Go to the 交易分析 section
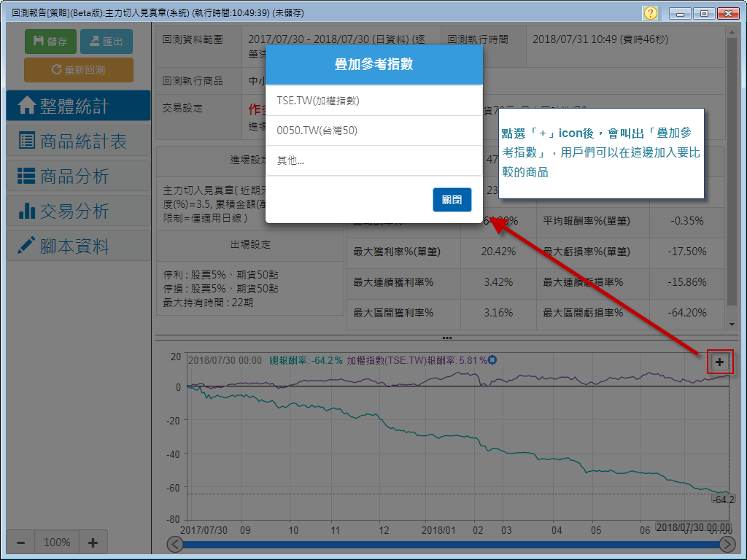The width and height of the screenshot is (747, 560). tap(78, 211)
